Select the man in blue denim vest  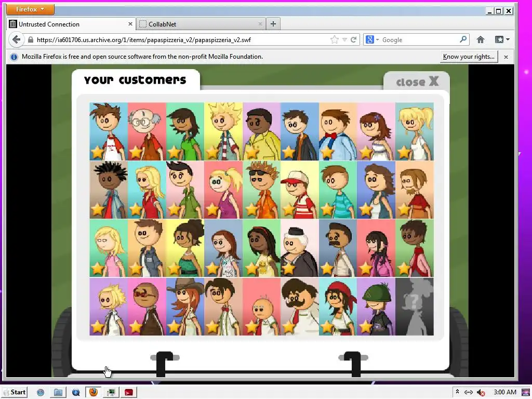click(x=147, y=248)
